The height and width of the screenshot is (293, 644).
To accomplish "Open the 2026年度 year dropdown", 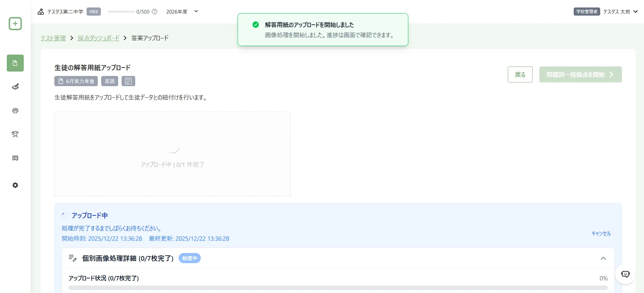I will tap(182, 12).
